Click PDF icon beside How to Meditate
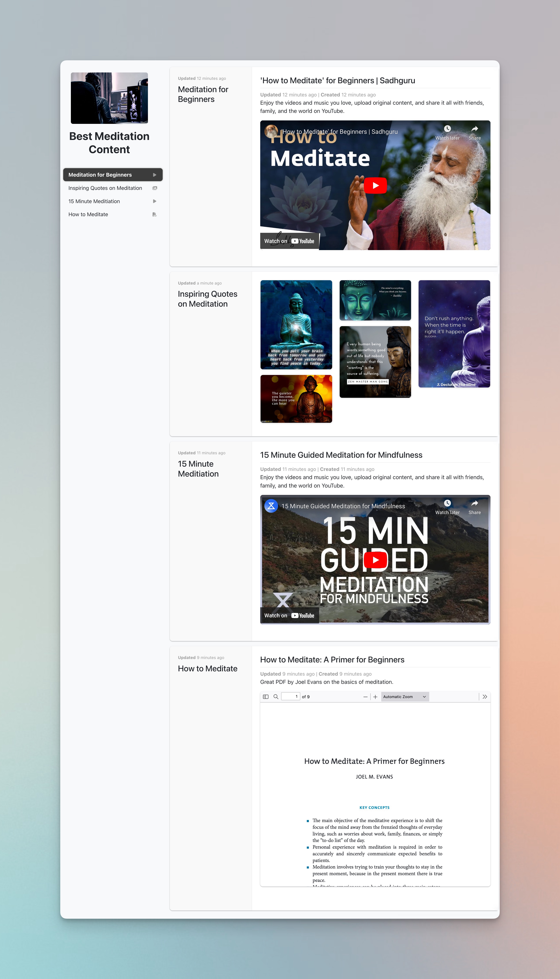The width and height of the screenshot is (560, 979). click(x=155, y=214)
